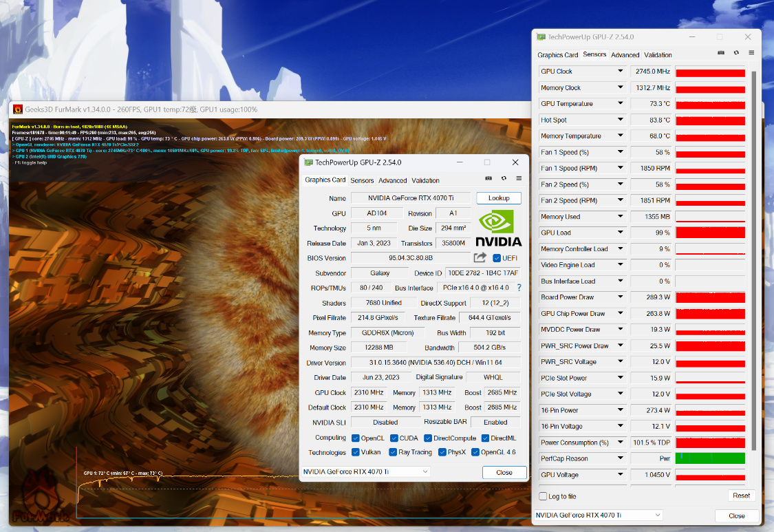Click the GPU-Z app icon in Sensors window title bar

click(x=541, y=37)
